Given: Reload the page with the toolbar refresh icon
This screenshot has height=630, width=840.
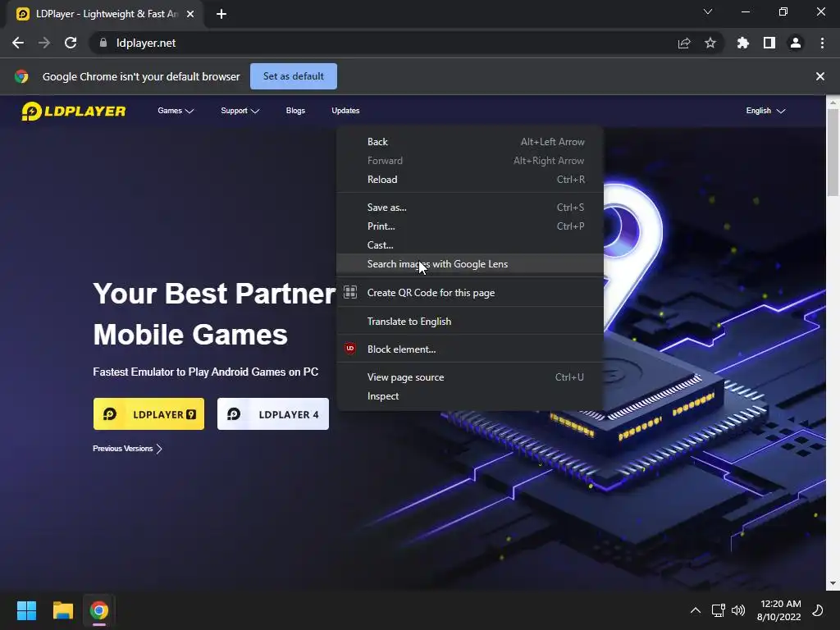Looking at the screenshot, I should point(71,43).
